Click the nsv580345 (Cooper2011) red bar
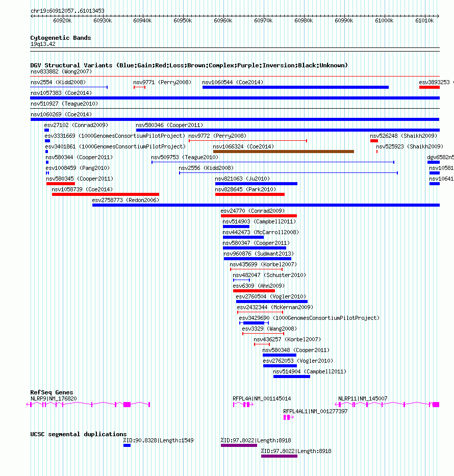The width and height of the screenshot is (454, 476). coord(61,184)
